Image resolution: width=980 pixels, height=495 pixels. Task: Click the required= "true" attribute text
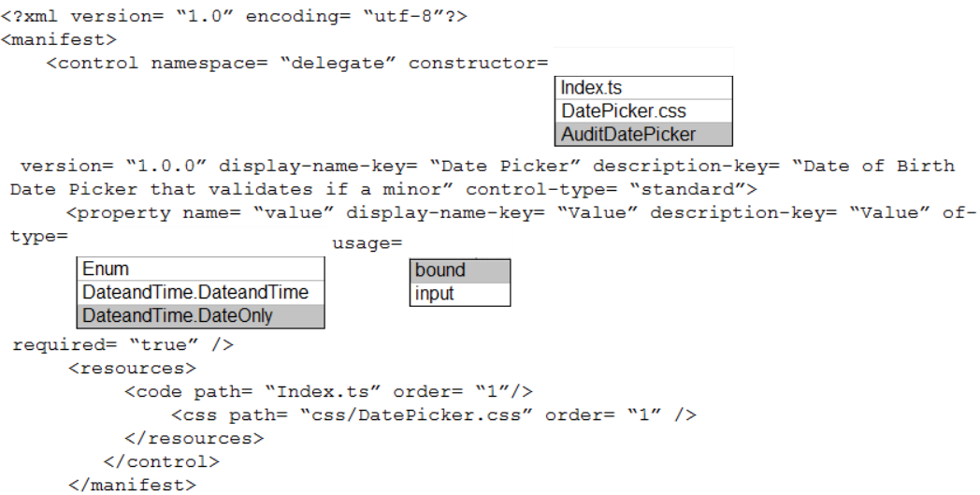pos(122,344)
